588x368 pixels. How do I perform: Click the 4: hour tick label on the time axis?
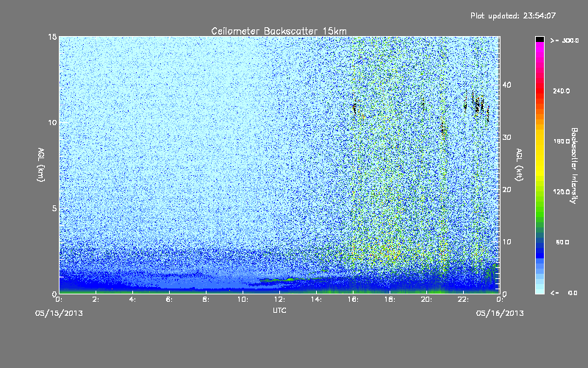[132, 300]
